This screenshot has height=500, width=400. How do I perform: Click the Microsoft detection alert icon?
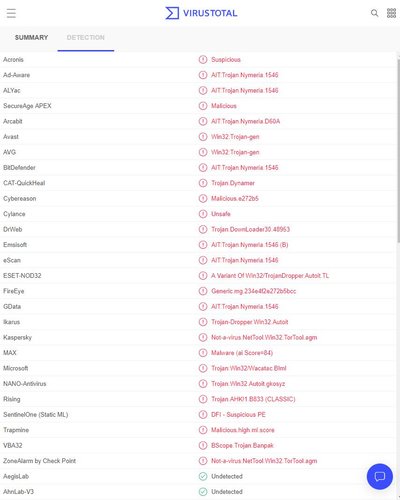click(203, 368)
